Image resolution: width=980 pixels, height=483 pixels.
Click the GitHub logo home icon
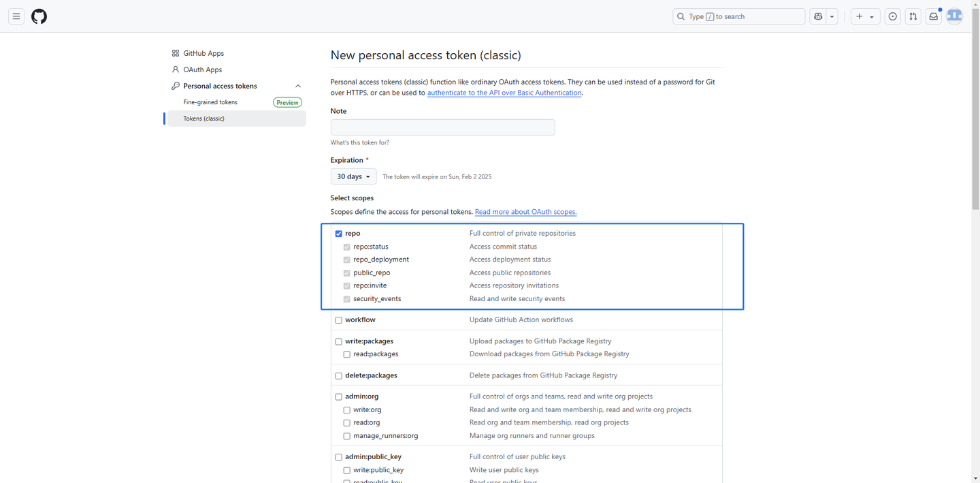pos(39,16)
